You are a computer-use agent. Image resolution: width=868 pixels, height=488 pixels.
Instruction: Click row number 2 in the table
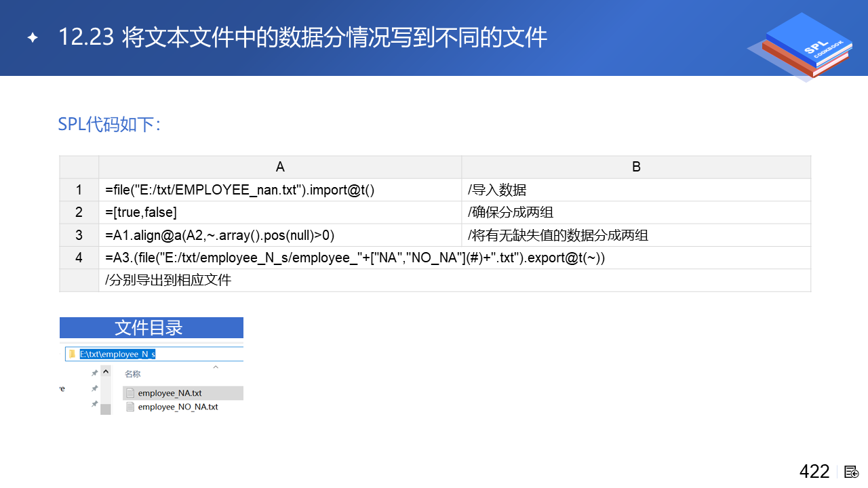(79, 213)
